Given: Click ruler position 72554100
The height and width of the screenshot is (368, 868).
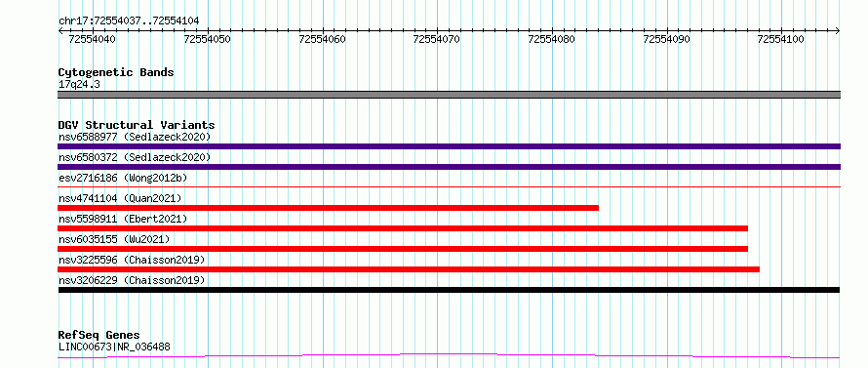Looking at the screenshot, I should tap(781, 39).
